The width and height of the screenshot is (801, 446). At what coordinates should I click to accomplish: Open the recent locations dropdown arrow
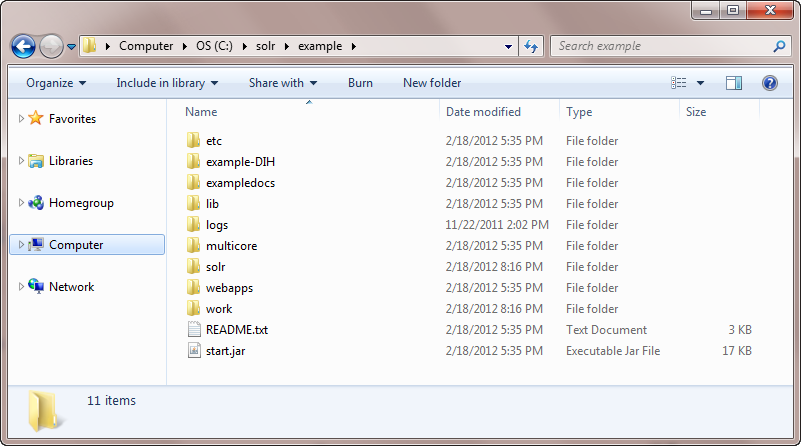click(x=72, y=47)
